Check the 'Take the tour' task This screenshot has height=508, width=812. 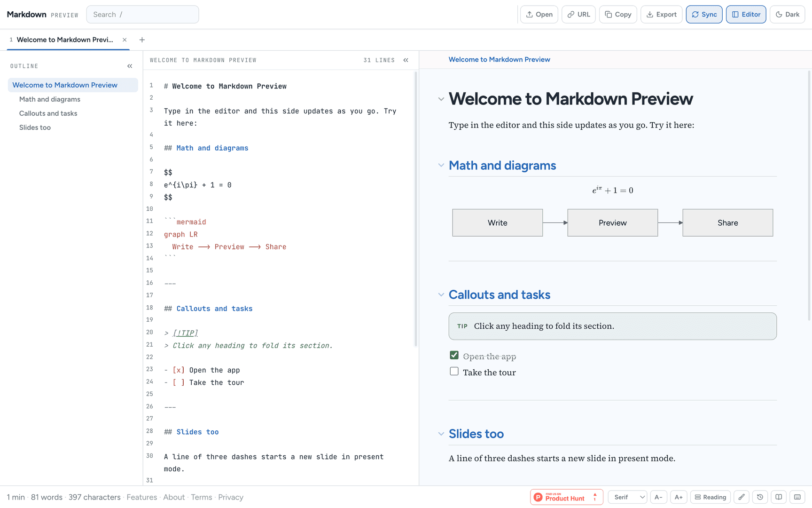(454, 372)
